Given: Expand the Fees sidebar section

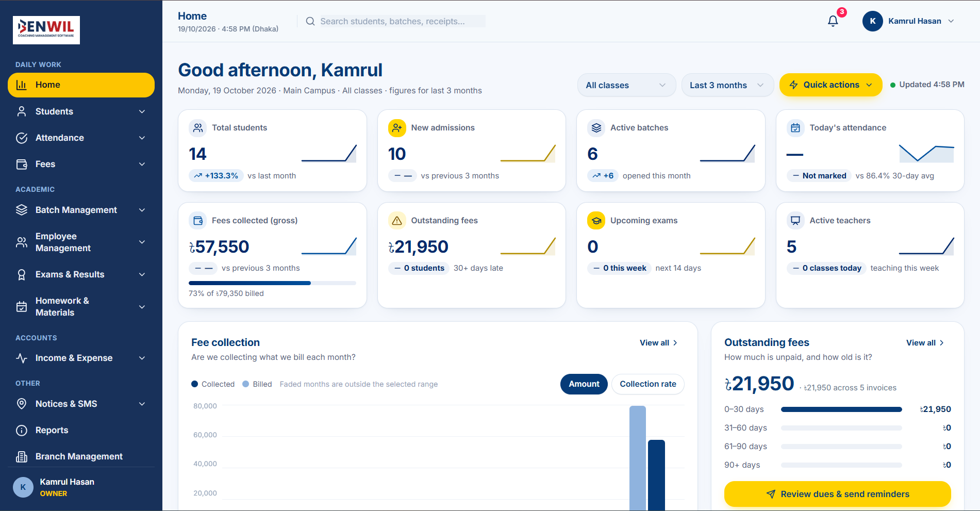Looking at the screenshot, I should click(x=81, y=164).
